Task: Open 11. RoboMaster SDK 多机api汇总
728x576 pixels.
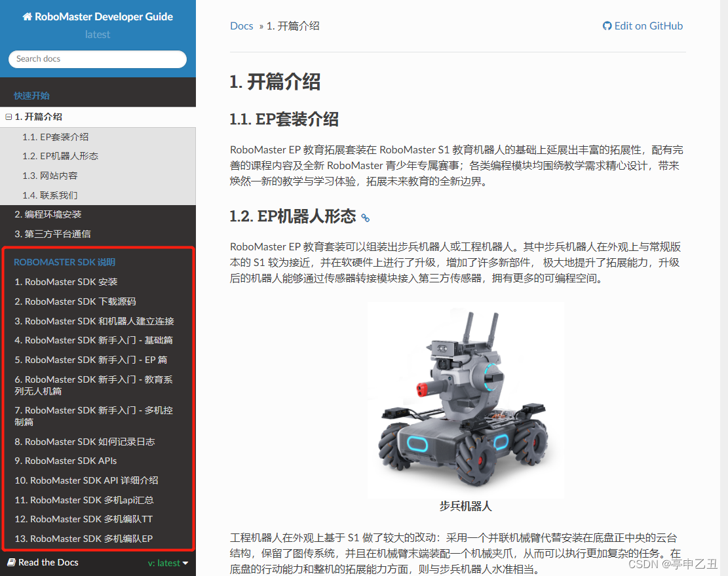Action: tap(84, 500)
